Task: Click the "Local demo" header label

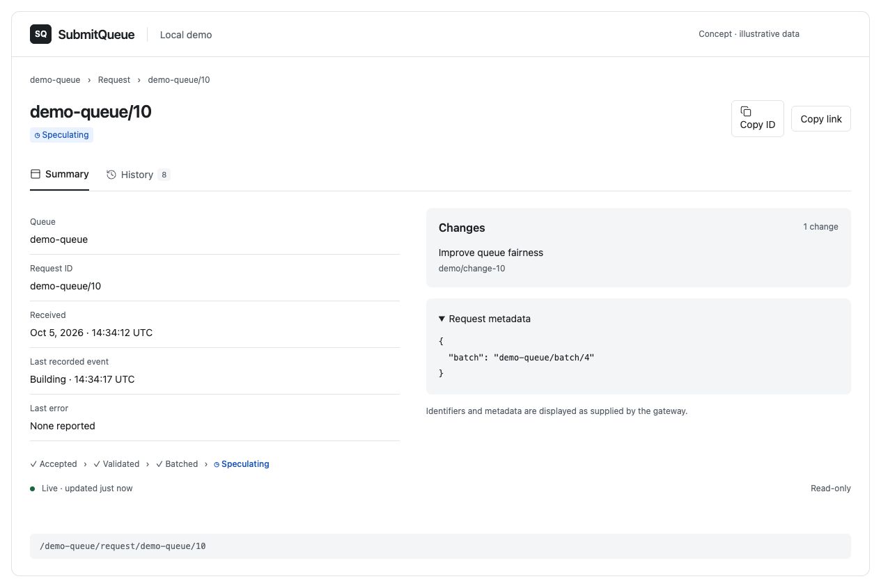Action: tap(186, 35)
